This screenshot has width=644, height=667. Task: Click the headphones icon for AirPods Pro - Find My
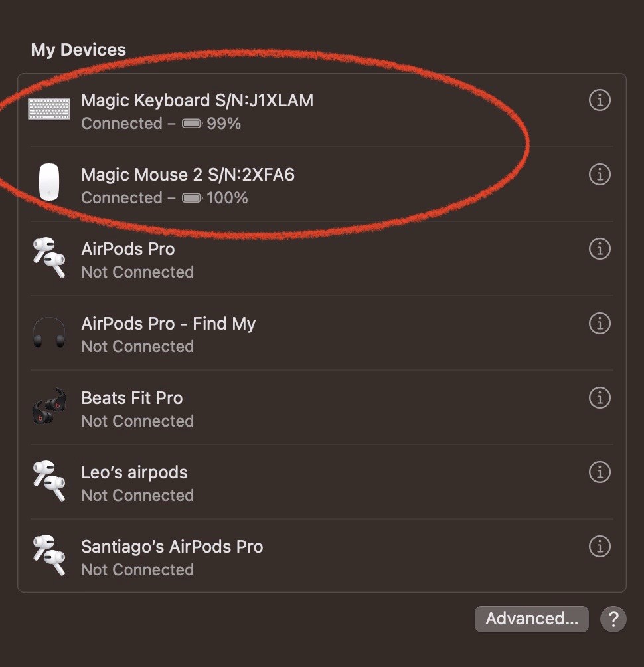click(x=49, y=332)
